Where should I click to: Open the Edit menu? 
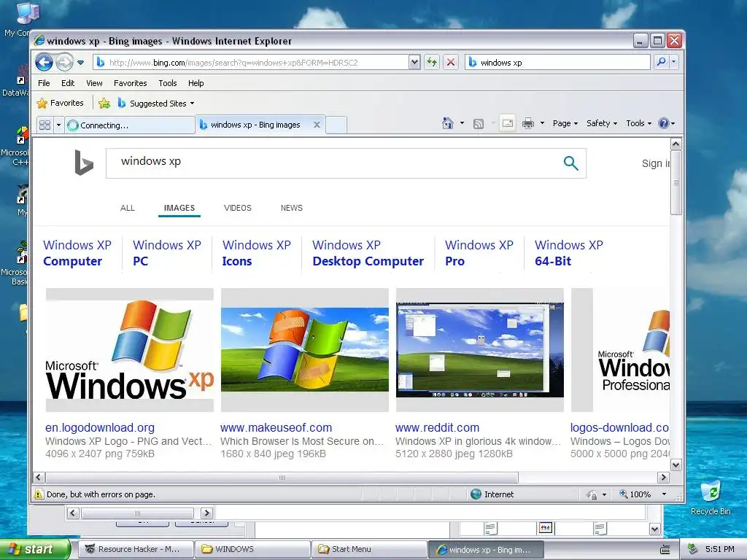[68, 83]
